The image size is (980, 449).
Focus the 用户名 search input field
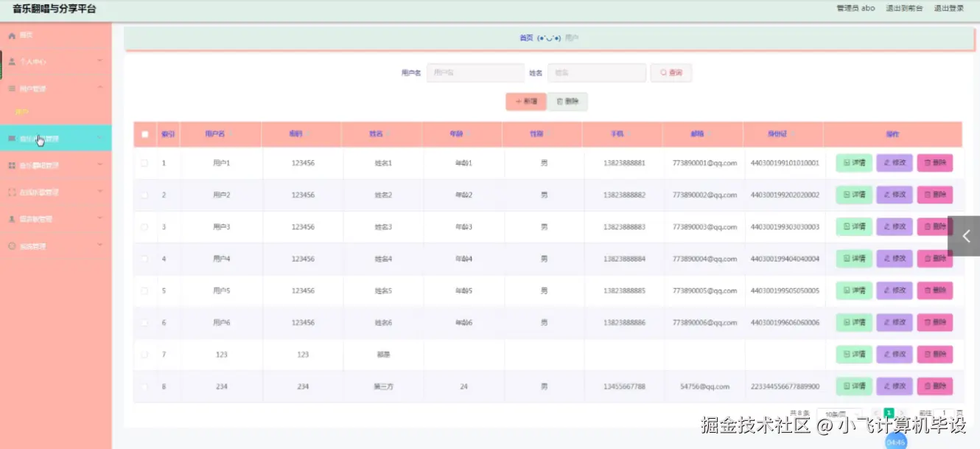coord(475,73)
